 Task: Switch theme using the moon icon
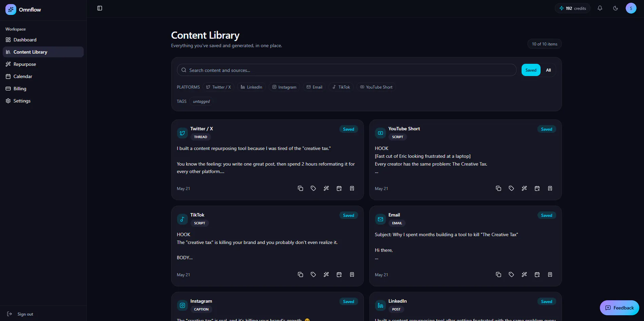(616, 8)
